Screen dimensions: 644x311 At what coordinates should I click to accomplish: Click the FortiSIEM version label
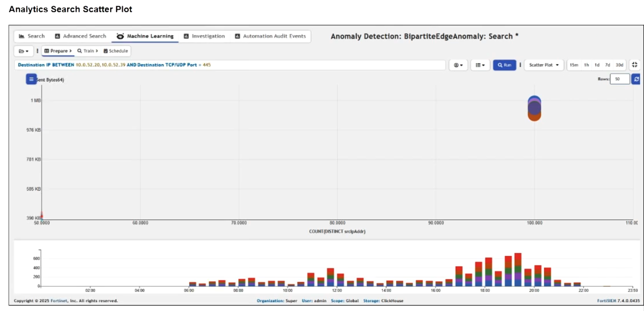(x=618, y=301)
